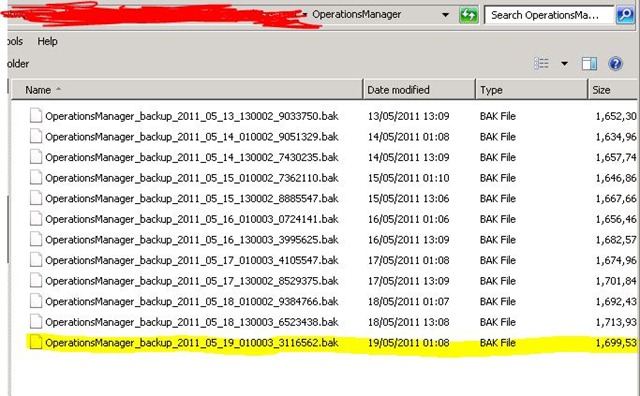Click file icon of the 2011_05_13_130002 backup

[x=36, y=116]
